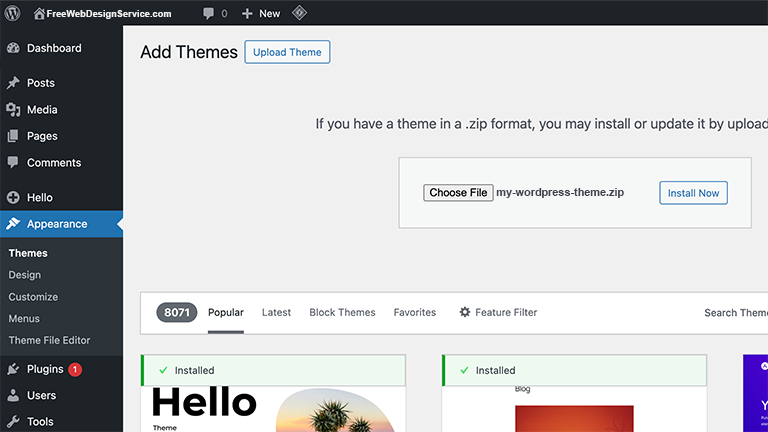Viewport: 768px width, 432px height.
Task: Open the Feature Filter options
Action: pos(498,312)
